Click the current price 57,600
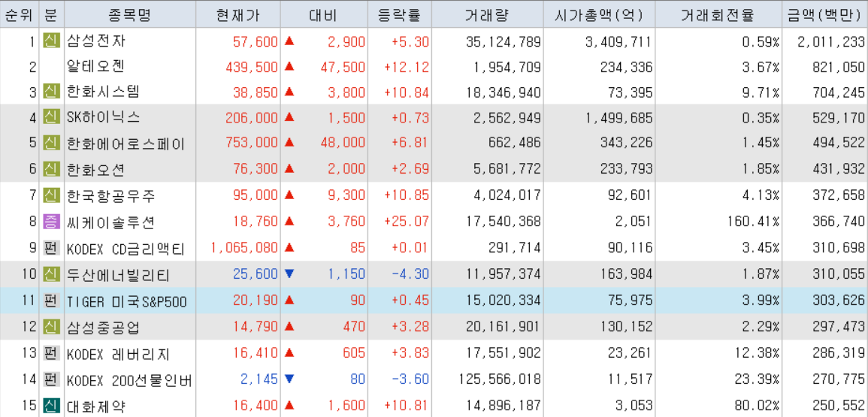The height and width of the screenshot is (417, 868). (255, 41)
